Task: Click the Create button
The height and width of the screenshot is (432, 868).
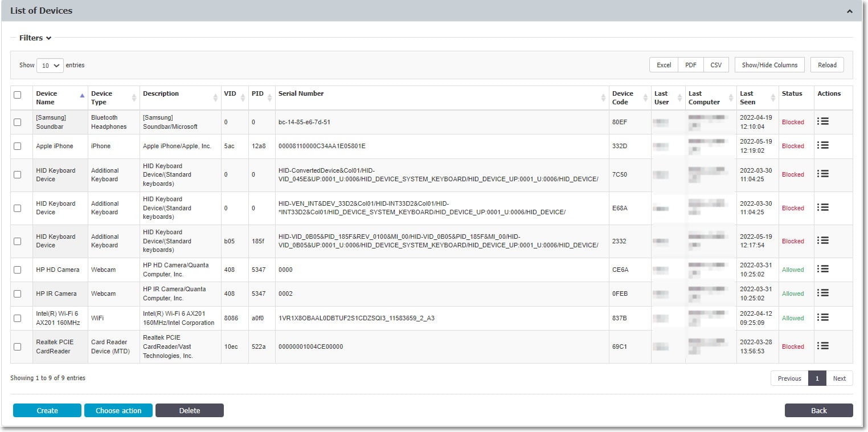Action: coord(47,410)
